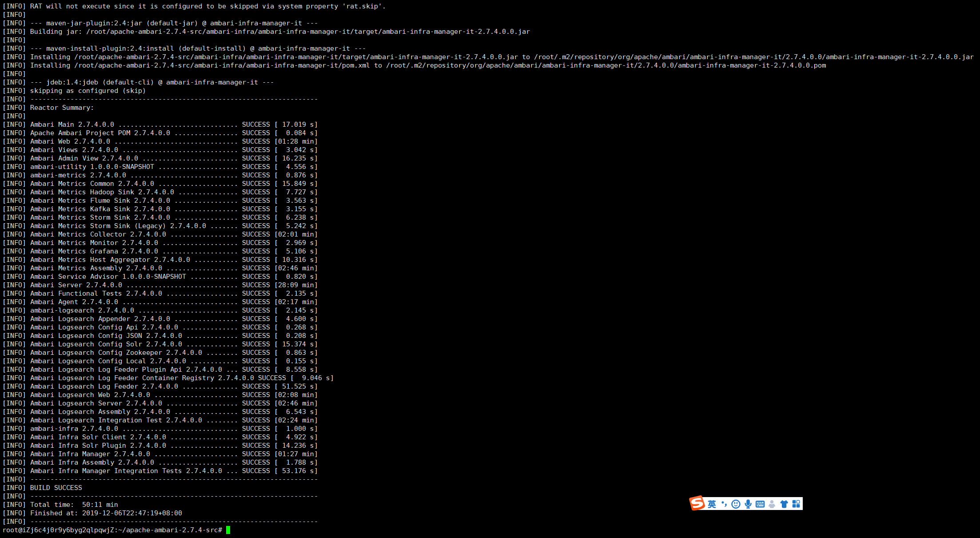Open the skin (shirt) icon in IME bar

click(784, 504)
